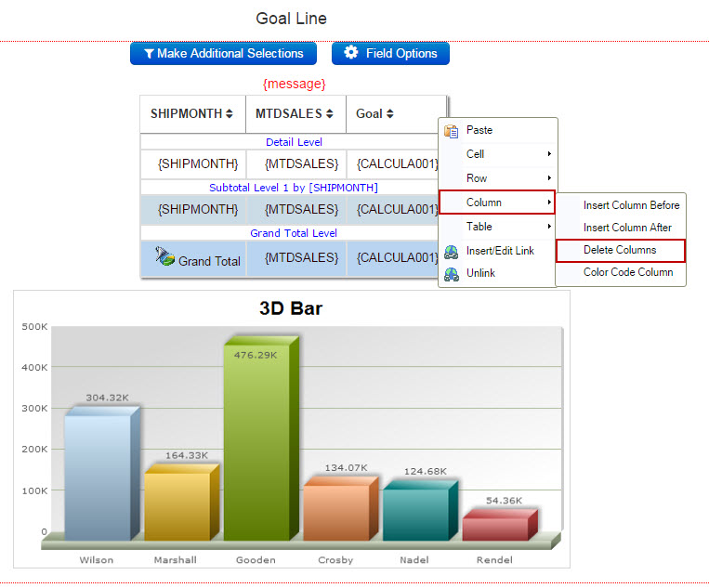Click the Paste clipboard icon
This screenshot has width=709, height=588.
pos(452,131)
